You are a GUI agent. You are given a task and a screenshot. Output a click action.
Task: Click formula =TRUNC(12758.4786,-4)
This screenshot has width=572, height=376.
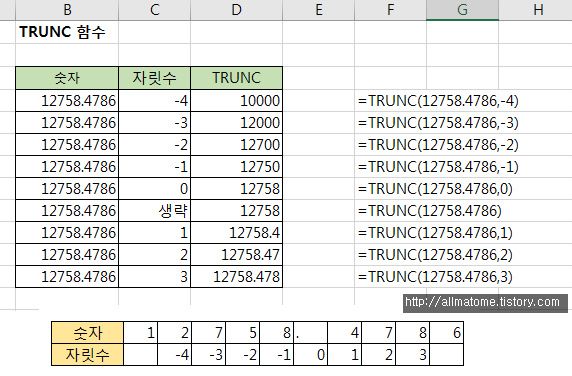(438, 101)
